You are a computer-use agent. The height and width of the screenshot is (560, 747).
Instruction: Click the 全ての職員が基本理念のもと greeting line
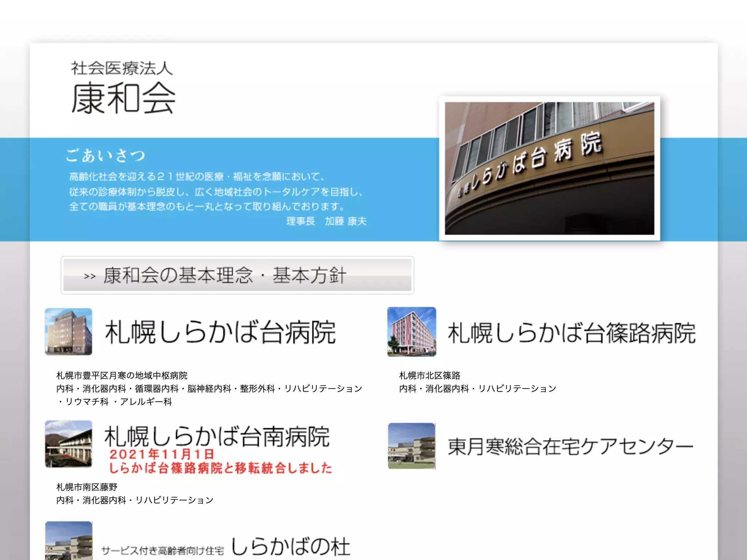point(207,206)
